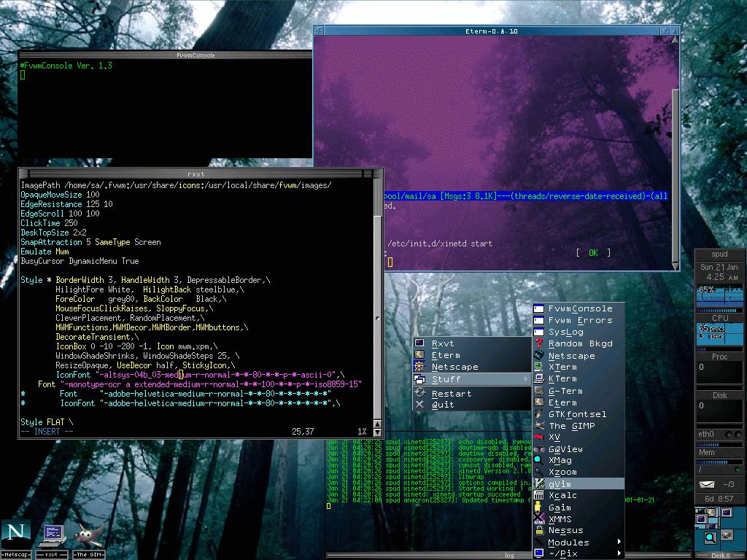The image size is (747, 560).
Task: Open The GIMP Wilber desktop icon
Action: pos(88,534)
